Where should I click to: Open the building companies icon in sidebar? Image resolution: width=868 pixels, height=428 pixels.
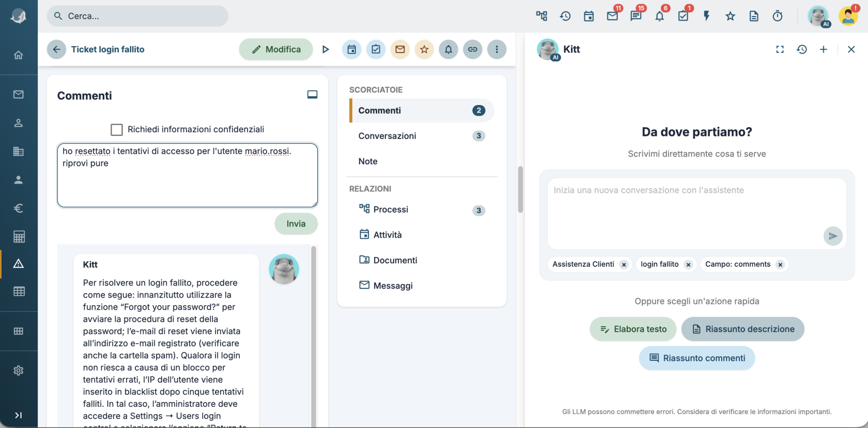[19, 151]
